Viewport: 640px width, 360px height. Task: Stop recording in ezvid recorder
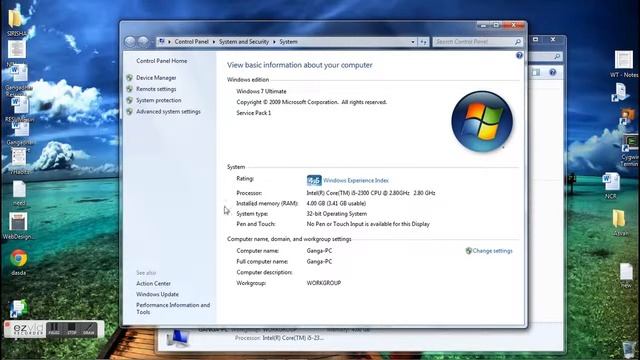pos(72,329)
